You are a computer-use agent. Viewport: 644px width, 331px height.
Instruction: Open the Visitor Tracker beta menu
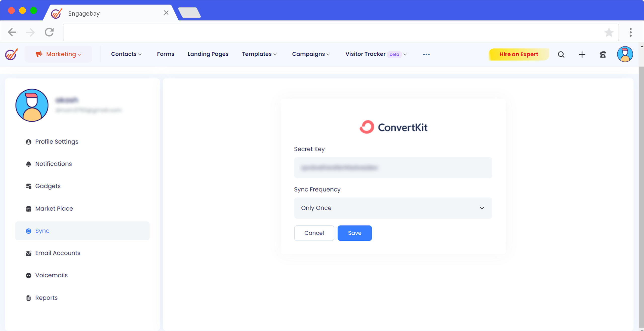pyautogui.click(x=376, y=54)
